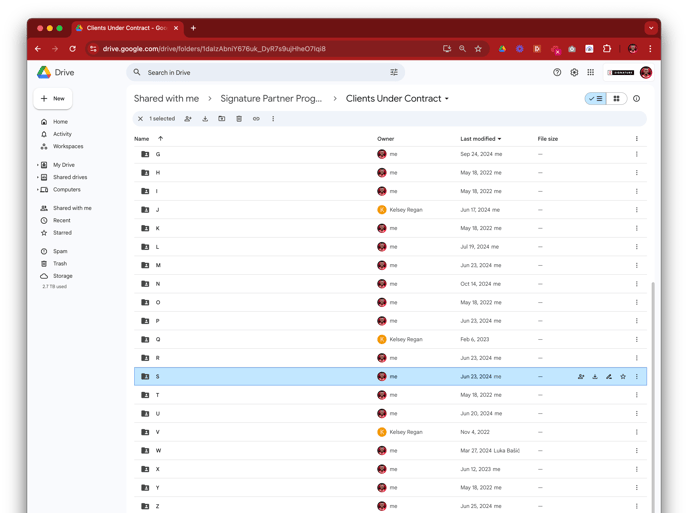The width and height of the screenshot is (688, 513).
Task: Open Drive settings gear icon
Action: 574,73
